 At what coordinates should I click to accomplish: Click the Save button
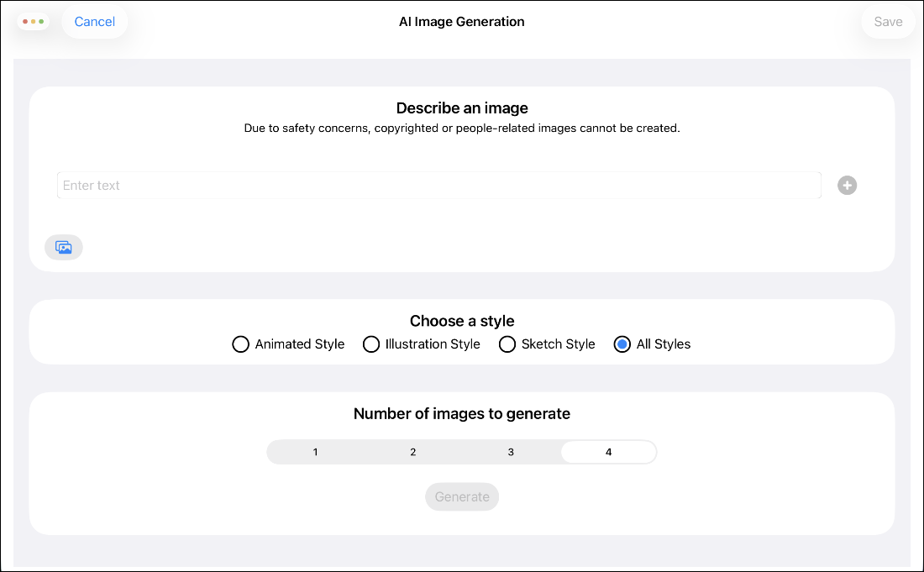point(888,22)
